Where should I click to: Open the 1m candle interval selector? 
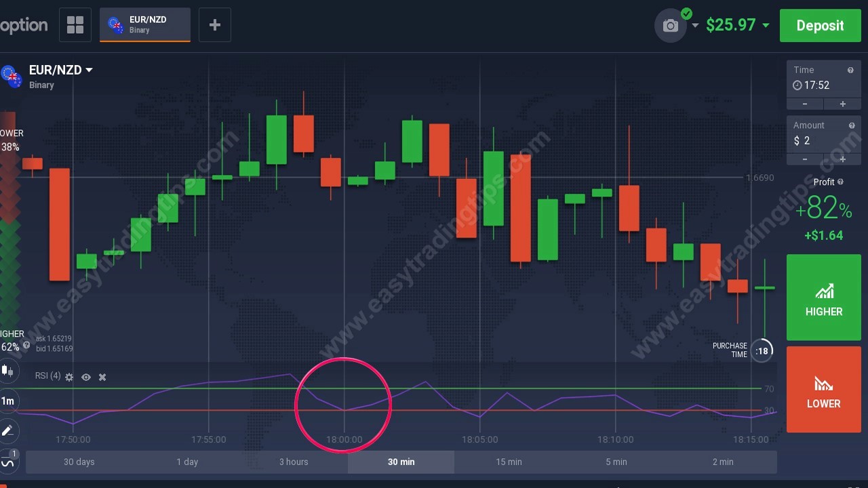(x=7, y=401)
